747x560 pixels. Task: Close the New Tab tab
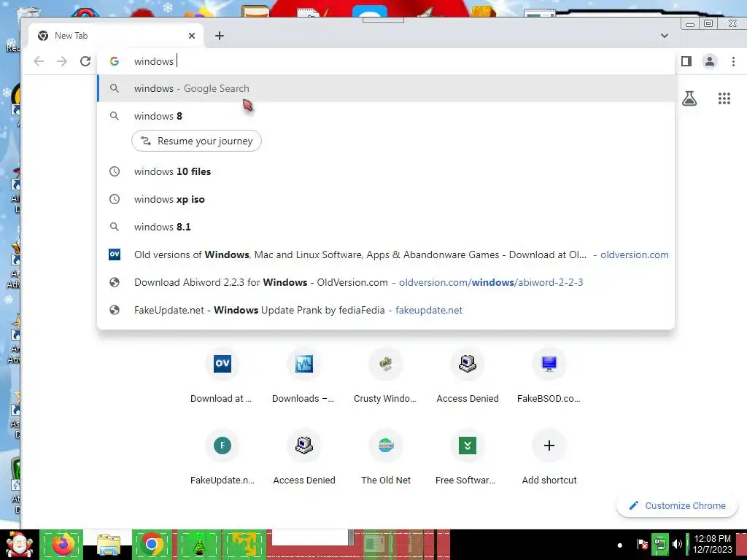point(192,36)
